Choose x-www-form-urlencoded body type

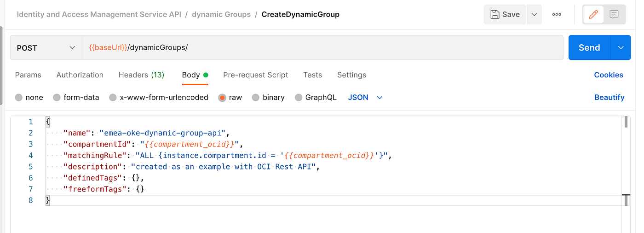113,98
